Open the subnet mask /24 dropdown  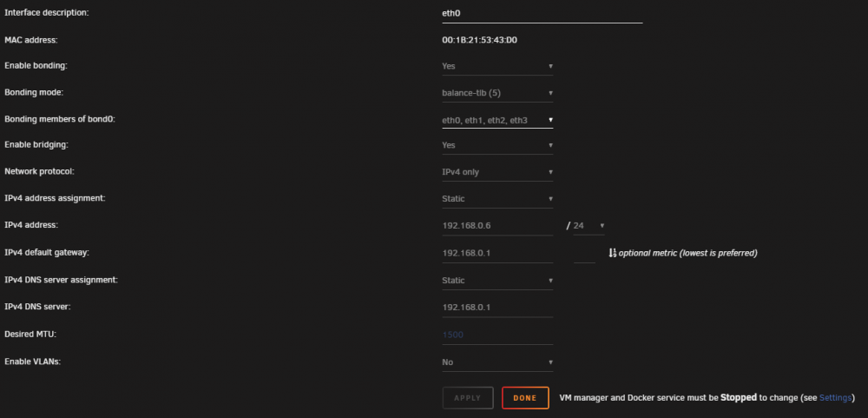coord(589,226)
